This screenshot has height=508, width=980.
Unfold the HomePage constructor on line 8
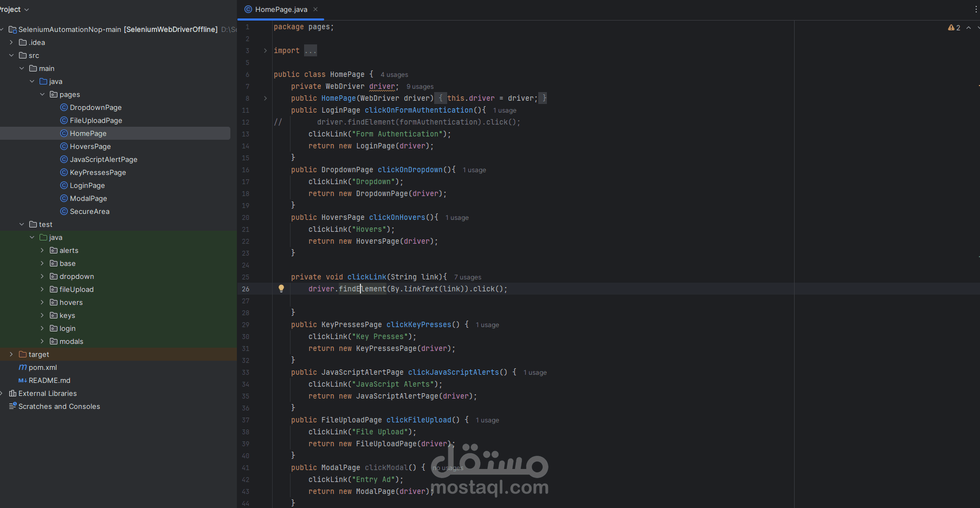(265, 98)
